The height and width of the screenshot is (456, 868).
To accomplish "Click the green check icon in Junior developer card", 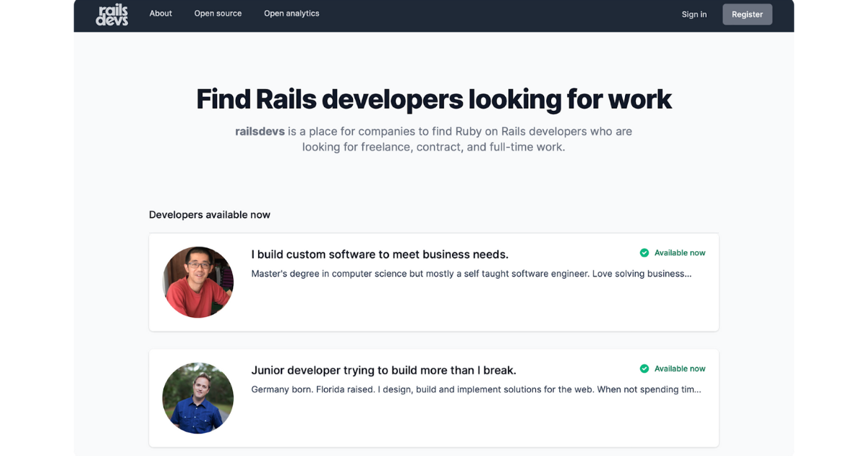I will 644,368.
